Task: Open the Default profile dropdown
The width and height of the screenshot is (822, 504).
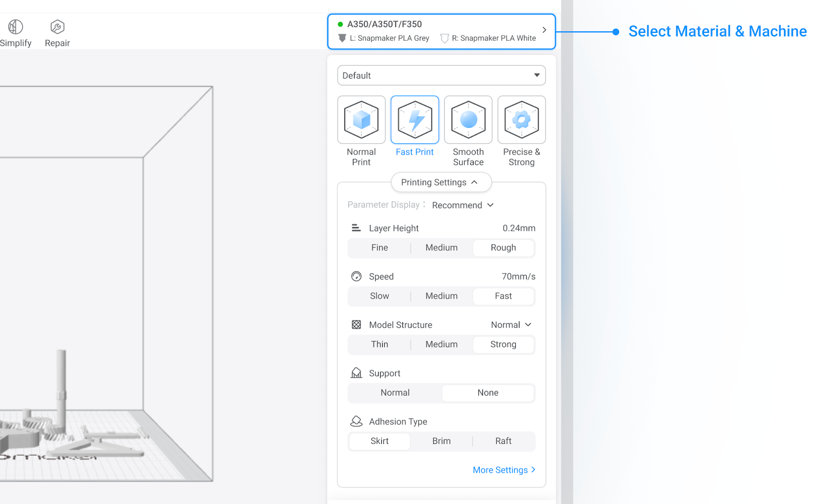Action: 441,76
